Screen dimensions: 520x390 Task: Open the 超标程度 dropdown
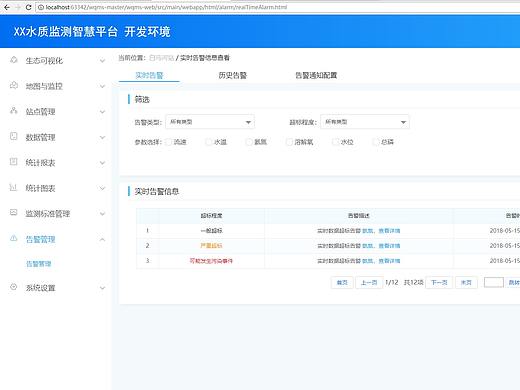coord(365,122)
